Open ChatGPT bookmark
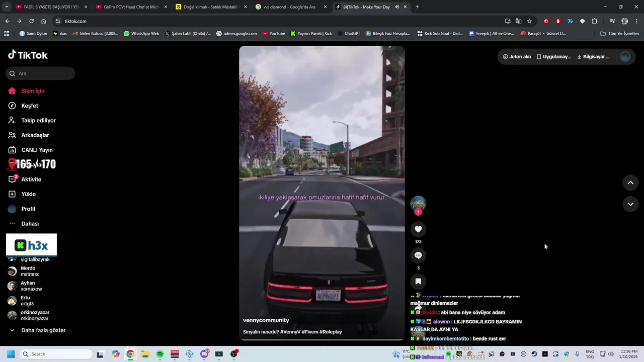644x362 pixels. (349, 34)
